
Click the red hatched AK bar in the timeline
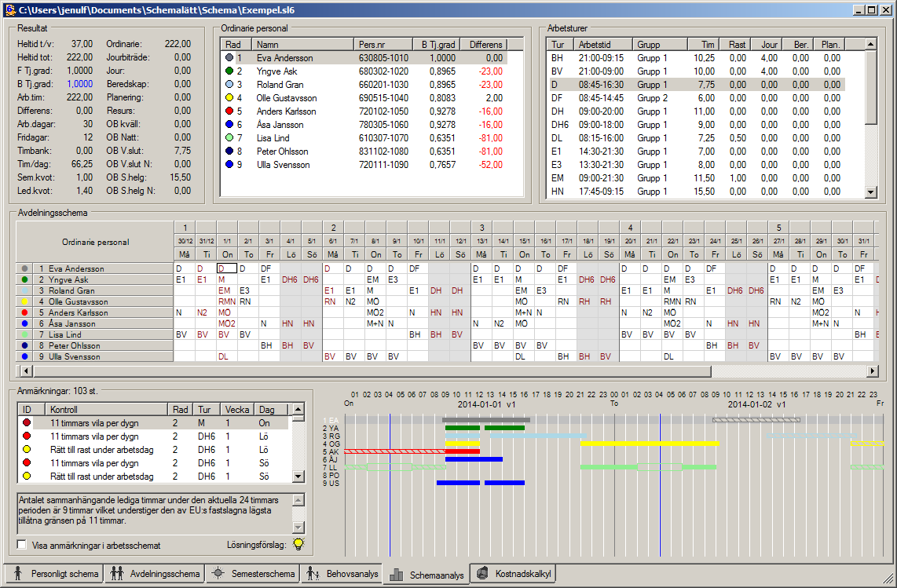click(x=394, y=451)
